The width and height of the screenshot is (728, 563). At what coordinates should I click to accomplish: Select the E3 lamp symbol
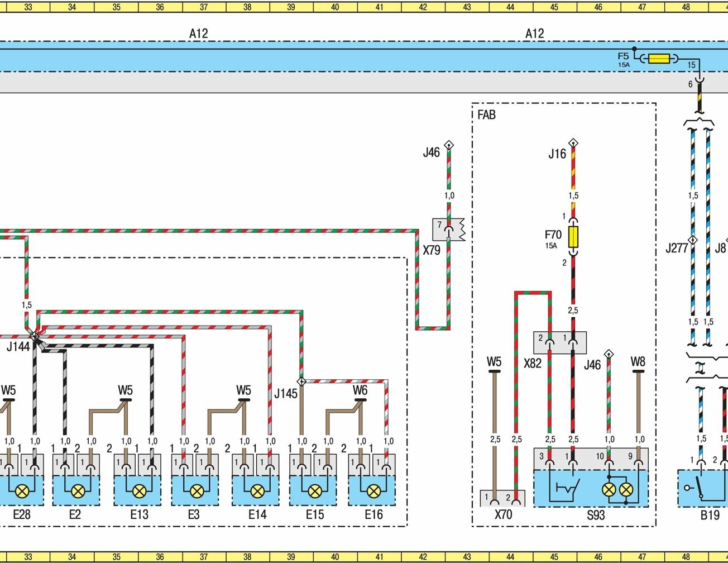[x=197, y=492]
